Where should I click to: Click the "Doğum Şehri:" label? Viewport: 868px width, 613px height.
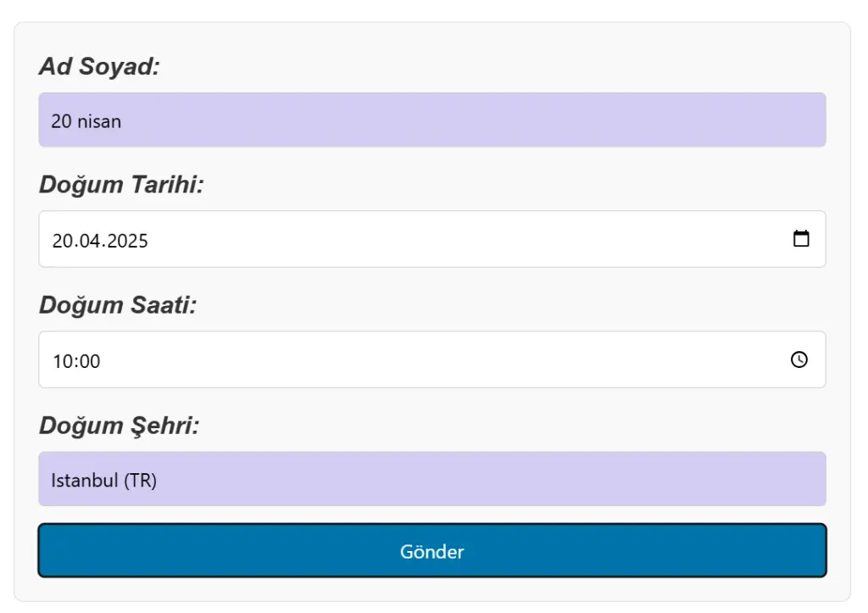click(x=119, y=426)
